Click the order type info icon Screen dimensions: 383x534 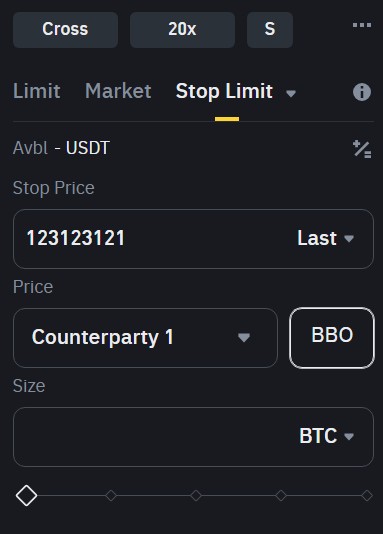[362, 92]
